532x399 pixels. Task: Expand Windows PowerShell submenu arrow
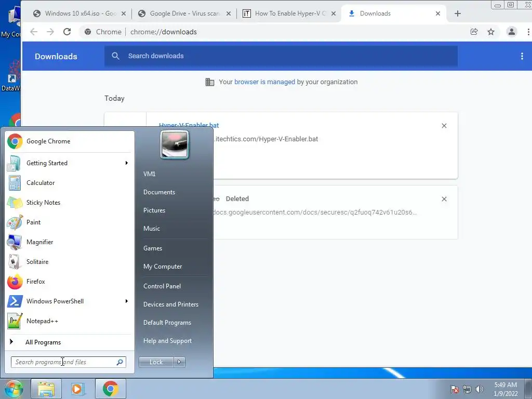[127, 301]
